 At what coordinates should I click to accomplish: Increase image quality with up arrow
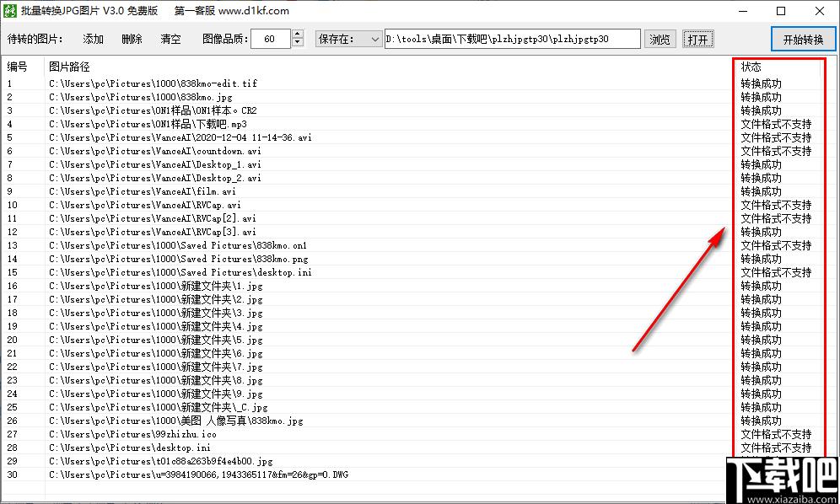297,35
